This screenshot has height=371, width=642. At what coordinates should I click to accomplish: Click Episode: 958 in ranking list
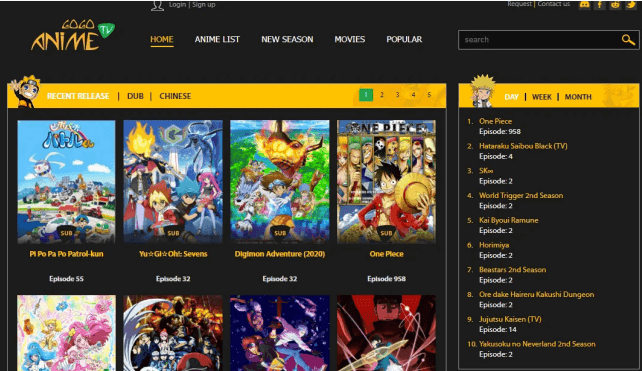click(500, 132)
